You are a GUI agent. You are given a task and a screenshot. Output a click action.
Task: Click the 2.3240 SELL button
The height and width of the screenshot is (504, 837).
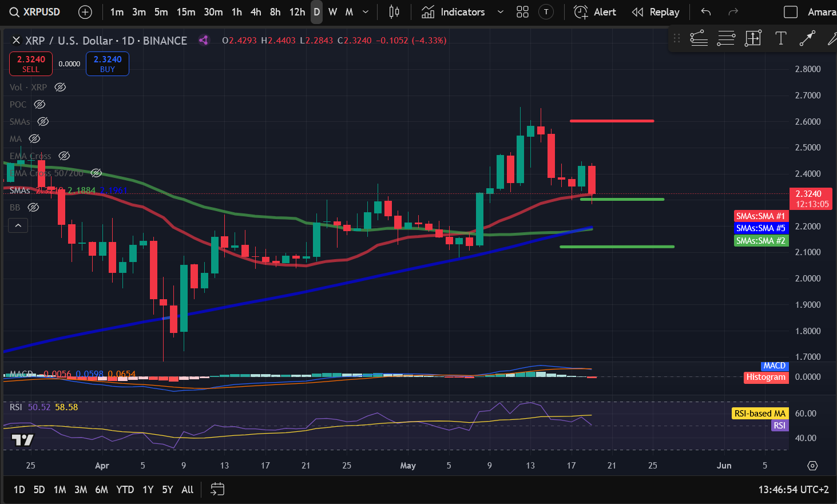pyautogui.click(x=31, y=64)
